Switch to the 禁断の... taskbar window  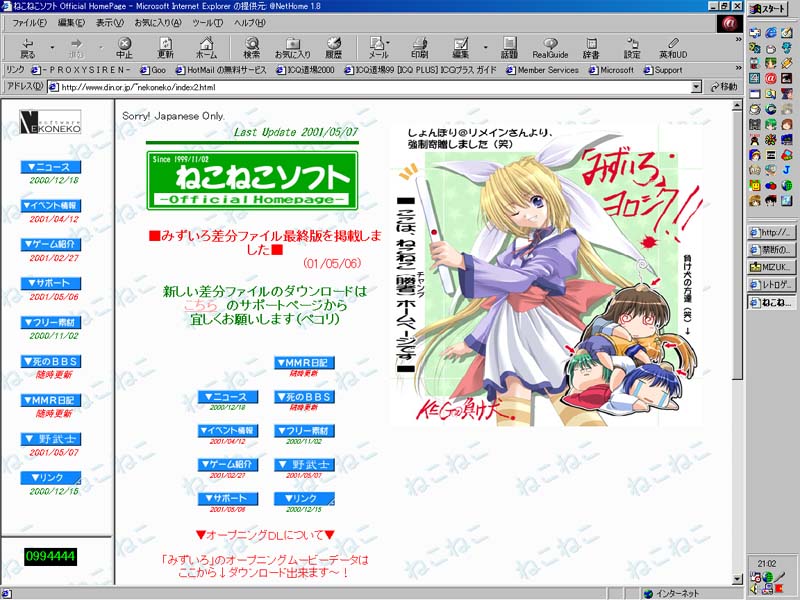771,249
